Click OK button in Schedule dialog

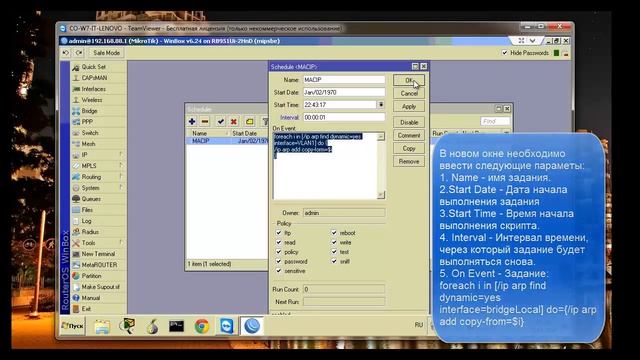[x=409, y=80]
